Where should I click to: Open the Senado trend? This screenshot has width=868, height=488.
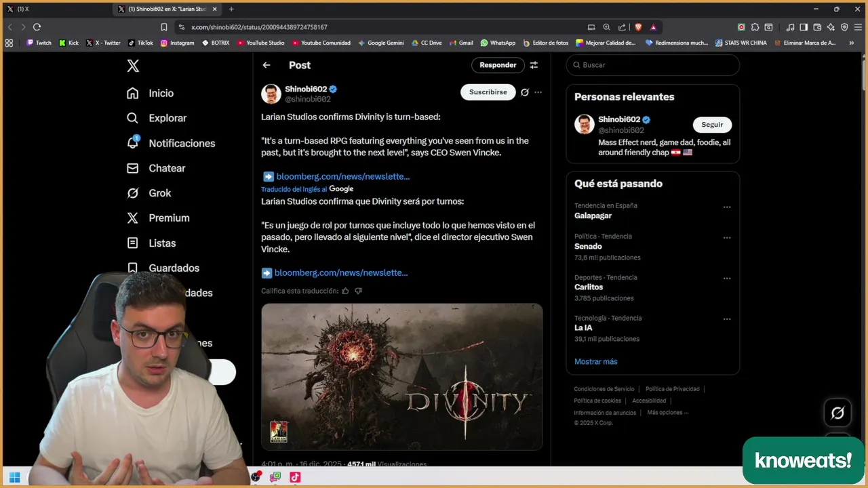(x=588, y=247)
